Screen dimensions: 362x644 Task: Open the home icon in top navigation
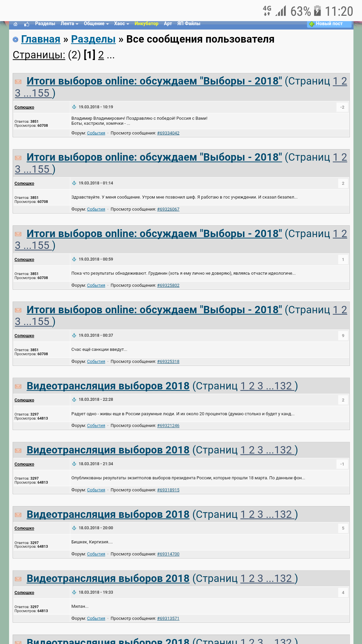[15, 24]
